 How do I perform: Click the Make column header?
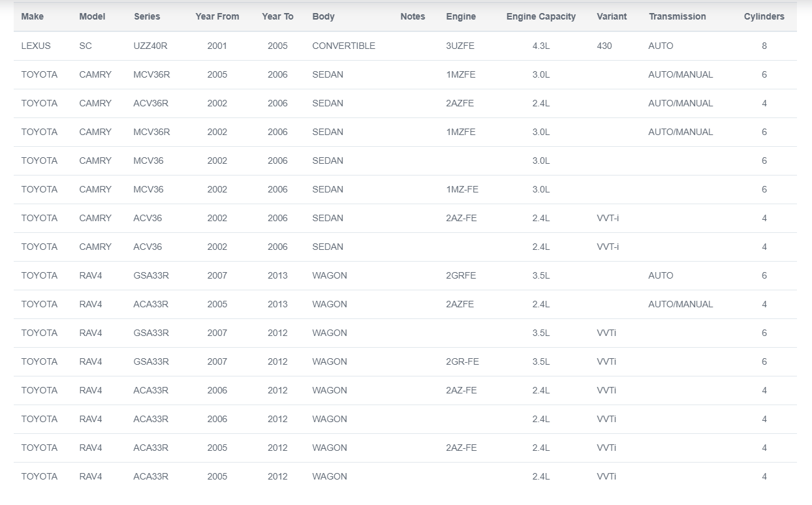coord(33,16)
